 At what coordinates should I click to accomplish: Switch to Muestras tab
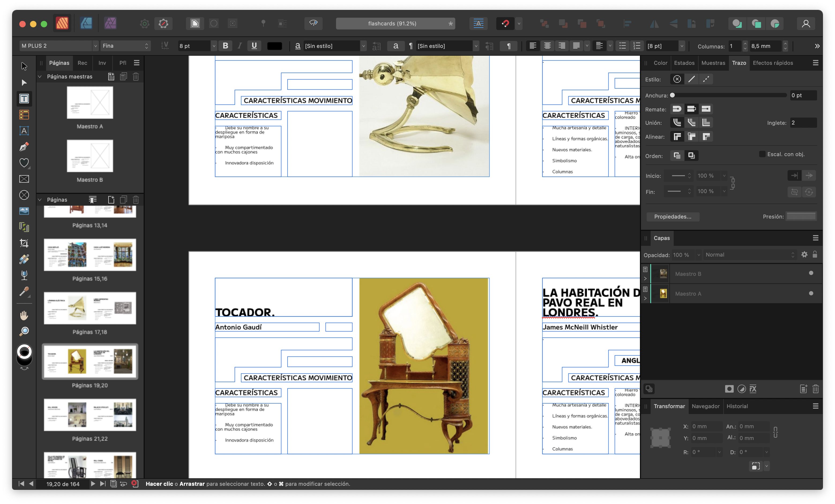(x=713, y=63)
